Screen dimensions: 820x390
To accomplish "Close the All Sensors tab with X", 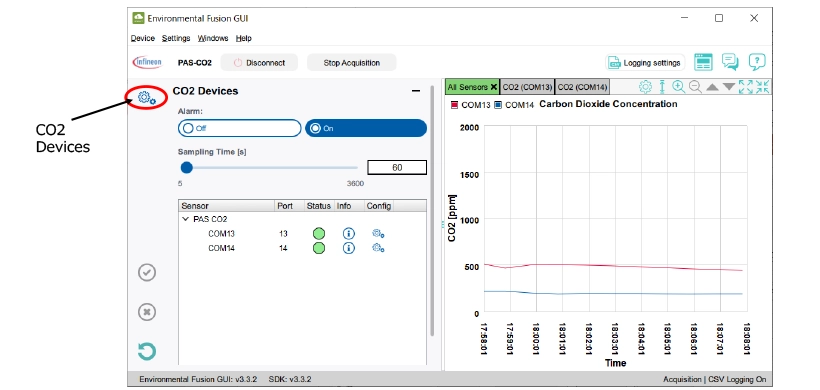I will tap(494, 87).
